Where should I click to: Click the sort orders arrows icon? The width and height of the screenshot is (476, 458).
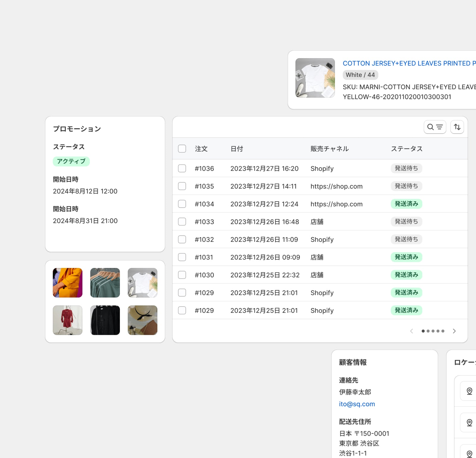pyautogui.click(x=457, y=127)
